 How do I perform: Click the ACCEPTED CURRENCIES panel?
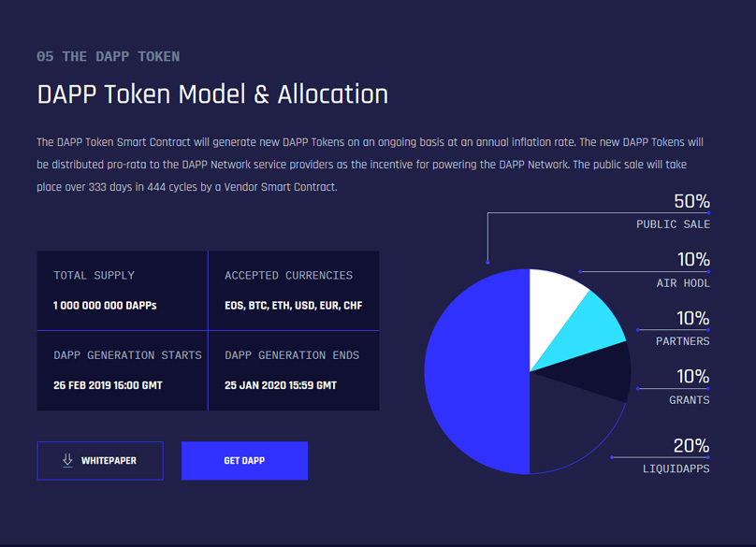[293, 290]
